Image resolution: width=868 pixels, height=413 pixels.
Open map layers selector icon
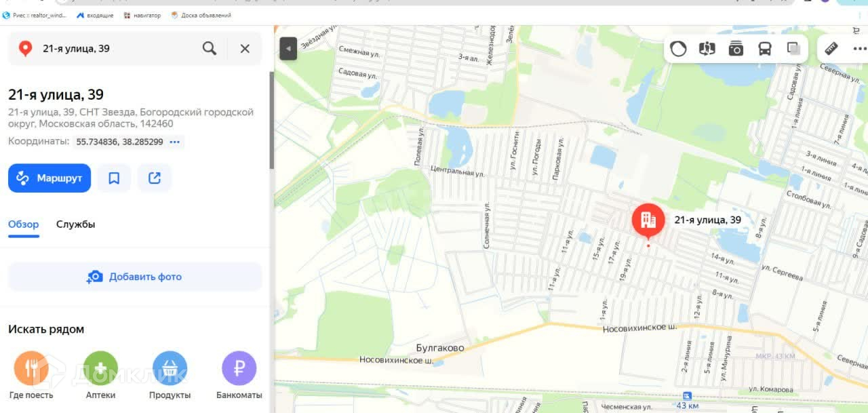click(x=793, y=48)
